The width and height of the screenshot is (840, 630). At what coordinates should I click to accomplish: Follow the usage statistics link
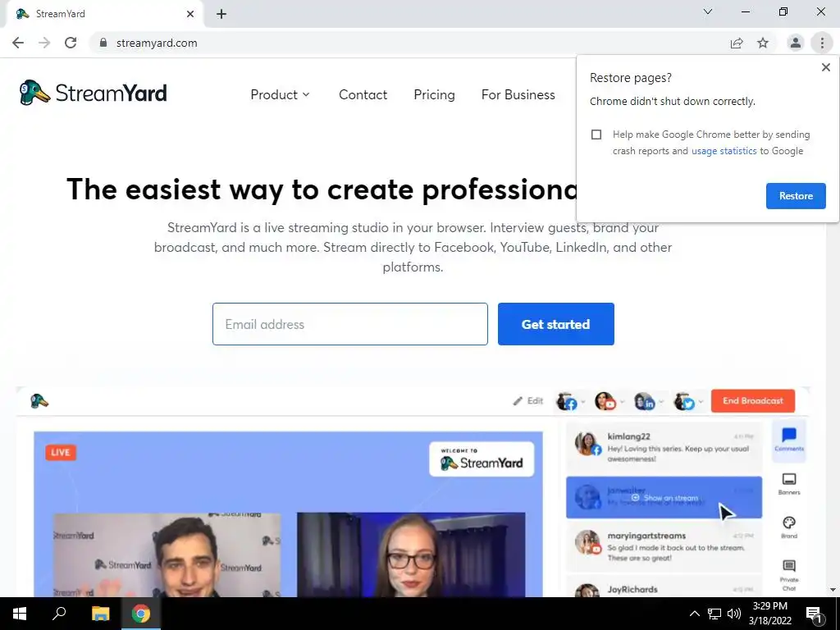click(x=724, y=151)
